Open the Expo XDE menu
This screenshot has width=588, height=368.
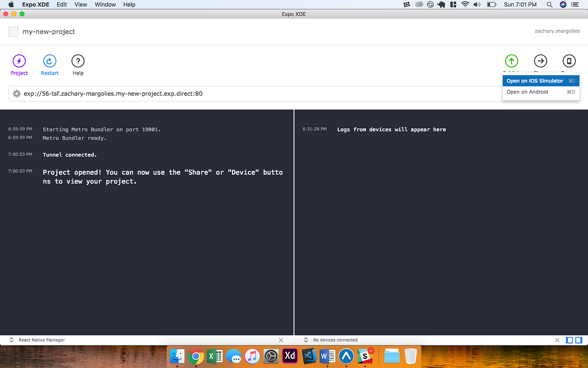35,4
